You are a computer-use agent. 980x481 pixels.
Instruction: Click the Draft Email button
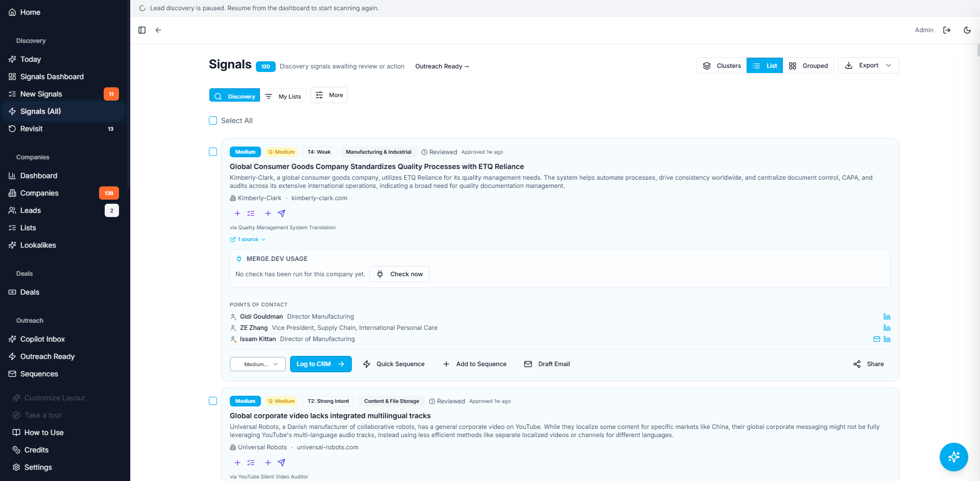[547, 364]
